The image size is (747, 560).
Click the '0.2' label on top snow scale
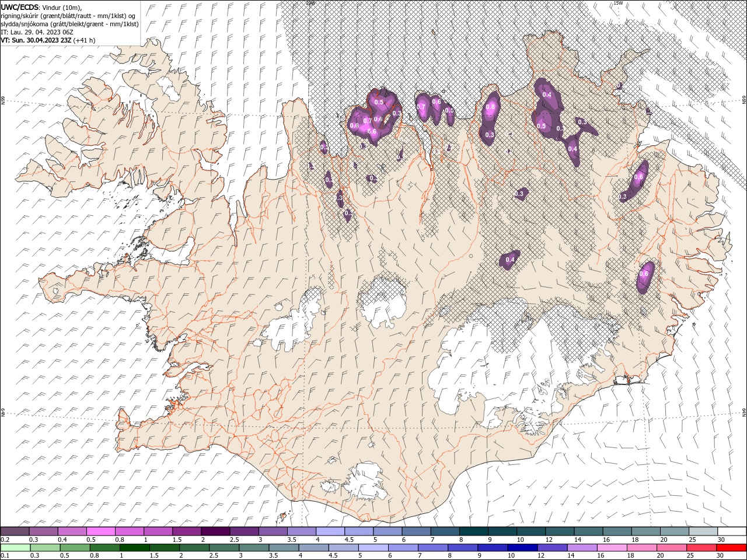coord(5,540)
